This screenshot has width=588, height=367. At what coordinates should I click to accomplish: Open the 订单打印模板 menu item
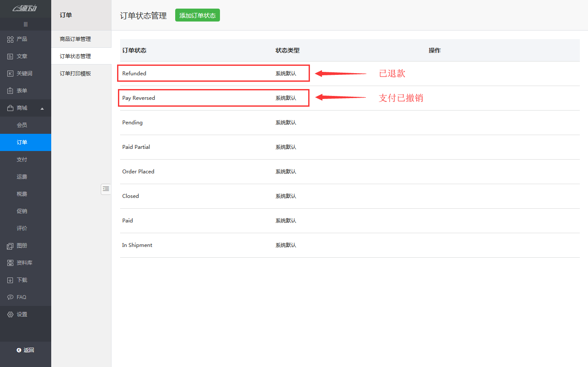[x=73, y=73]
